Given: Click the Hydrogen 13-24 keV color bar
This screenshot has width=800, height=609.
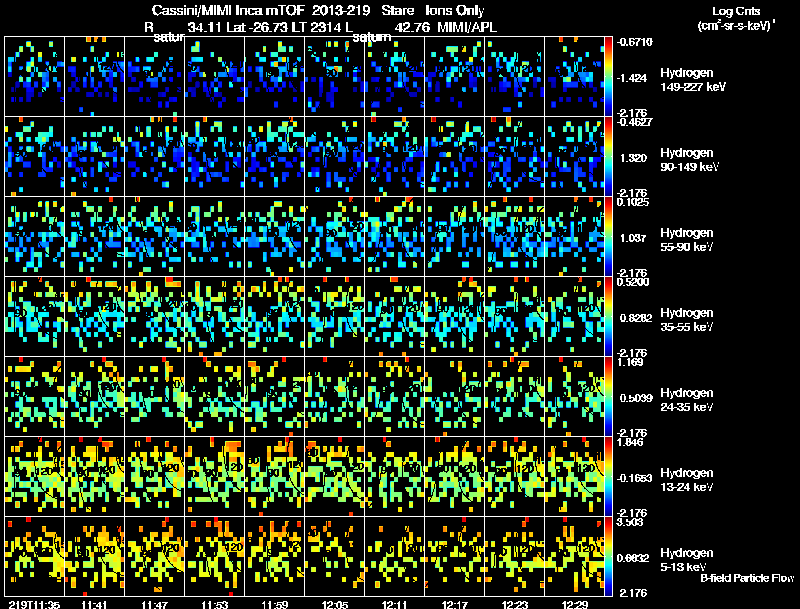Looking at the screenshot, I should click(x=608, y=476).
